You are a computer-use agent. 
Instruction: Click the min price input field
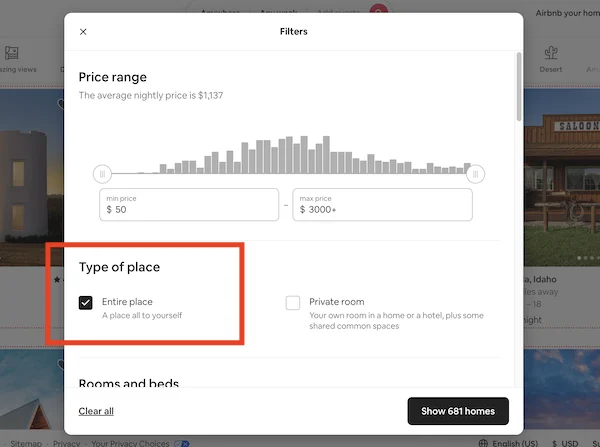click(189, 205)
